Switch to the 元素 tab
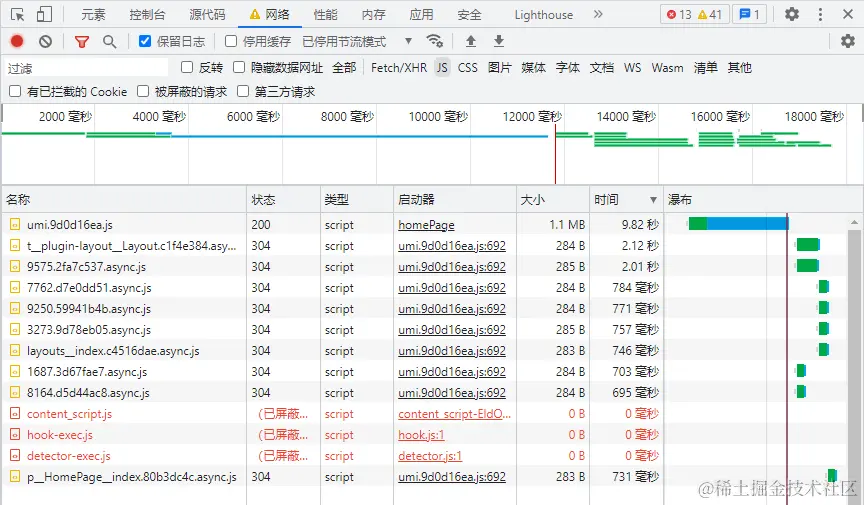The width and height of the screenshot is (864, 505). click(x=93, y=15)
